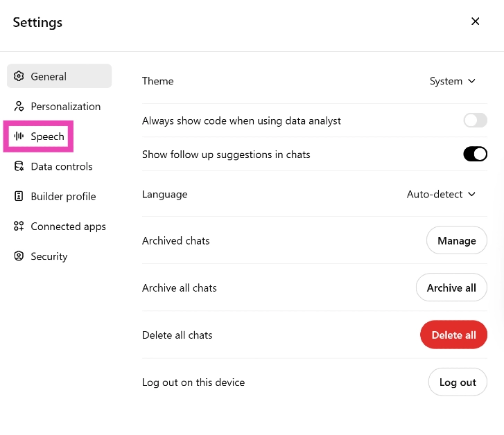Click the Data controls database icon

point(19,166)
